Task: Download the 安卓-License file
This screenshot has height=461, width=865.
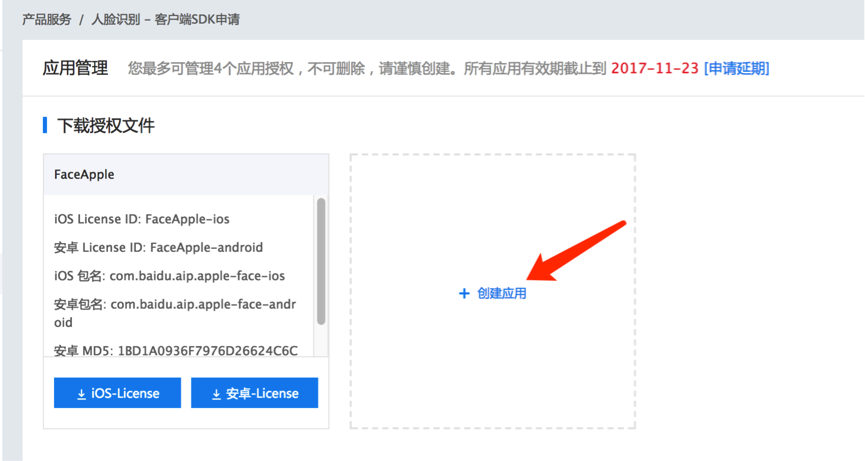Action: pyautogui.click(x=254, y=393)
